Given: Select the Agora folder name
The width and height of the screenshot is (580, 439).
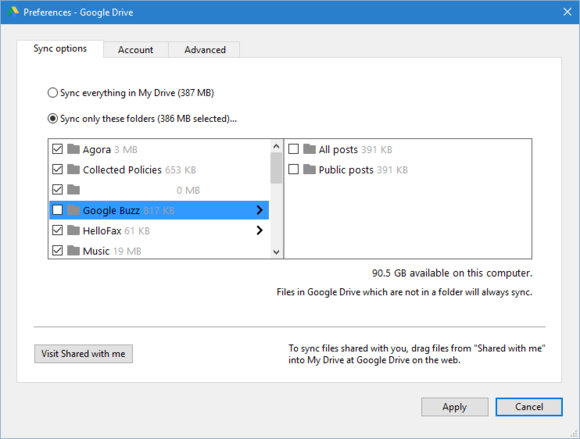Looking at the screenshot, I should tap(97, 149).
